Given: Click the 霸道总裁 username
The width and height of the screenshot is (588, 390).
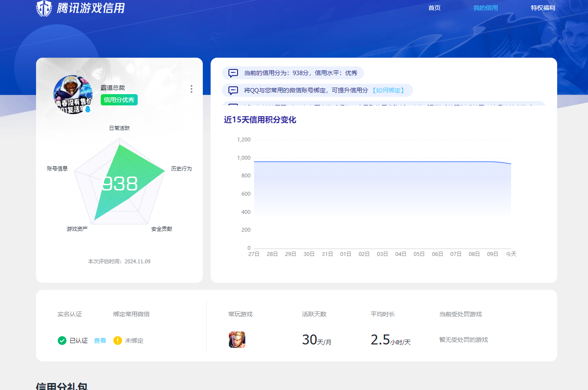Looking at the screenshot, I should click(113, 88).
